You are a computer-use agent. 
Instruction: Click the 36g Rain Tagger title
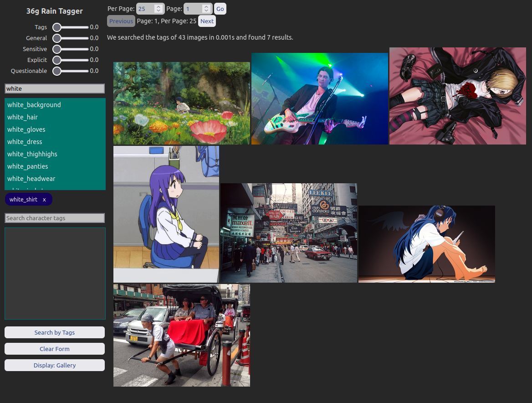pyautogui.click(x=55, y=11)
